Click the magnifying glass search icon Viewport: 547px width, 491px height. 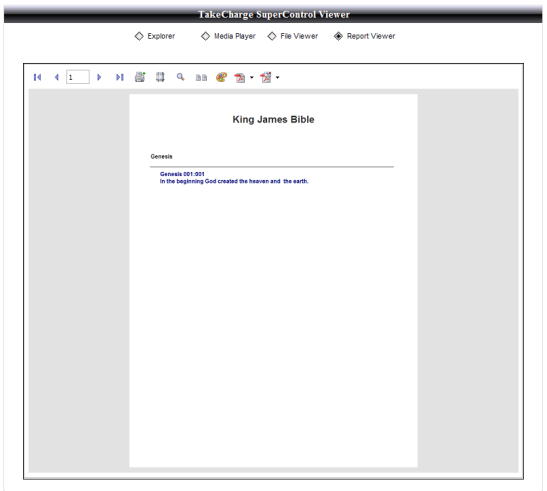point(180,77)
